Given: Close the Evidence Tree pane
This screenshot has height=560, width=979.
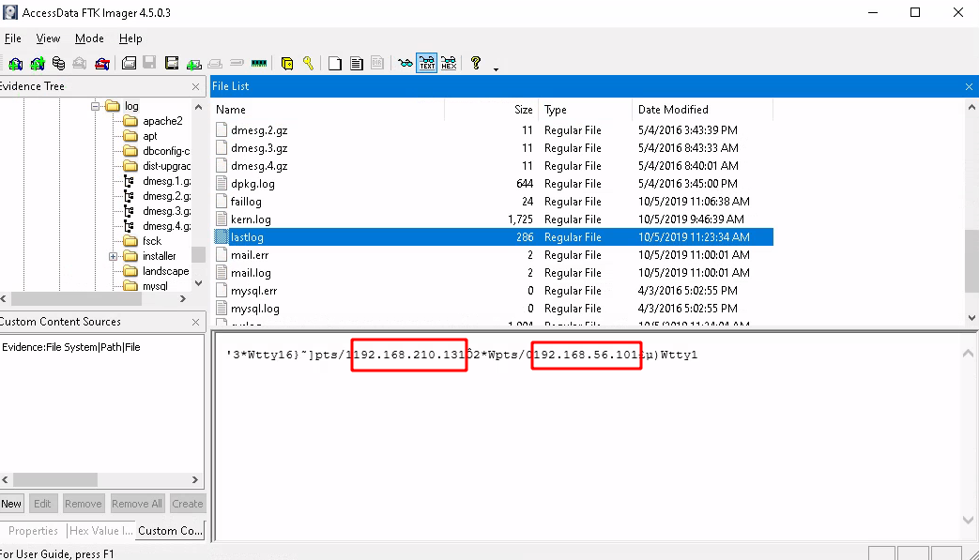Looking at the screenshot, I should (195, 86).
